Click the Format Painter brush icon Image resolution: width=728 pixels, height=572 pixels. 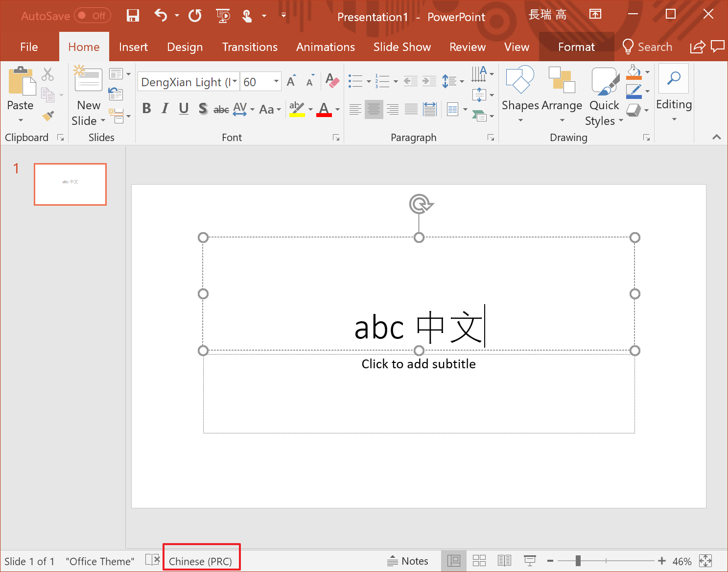point(48,116)
